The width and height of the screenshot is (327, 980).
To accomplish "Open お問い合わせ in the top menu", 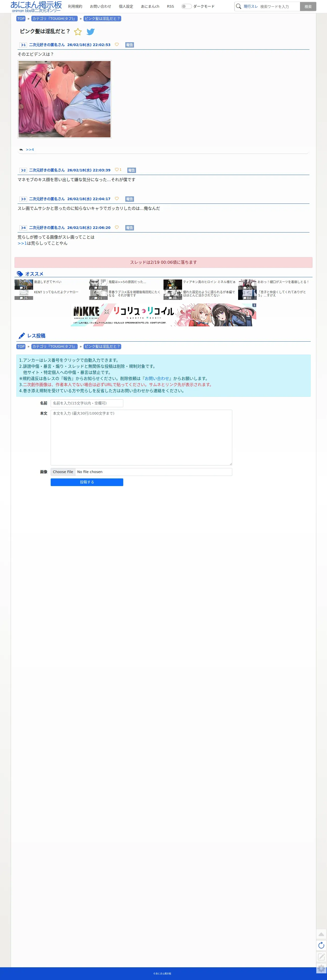I will coord(101,6).
